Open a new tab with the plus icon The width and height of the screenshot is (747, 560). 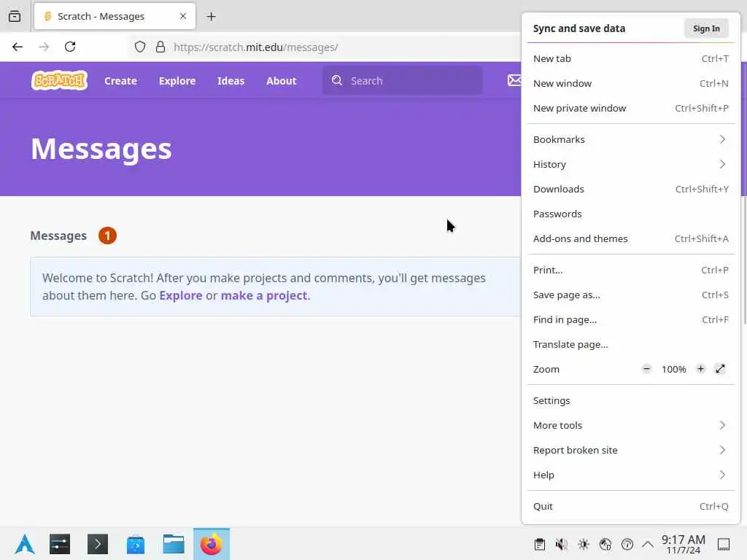click(x=211, y=17)
